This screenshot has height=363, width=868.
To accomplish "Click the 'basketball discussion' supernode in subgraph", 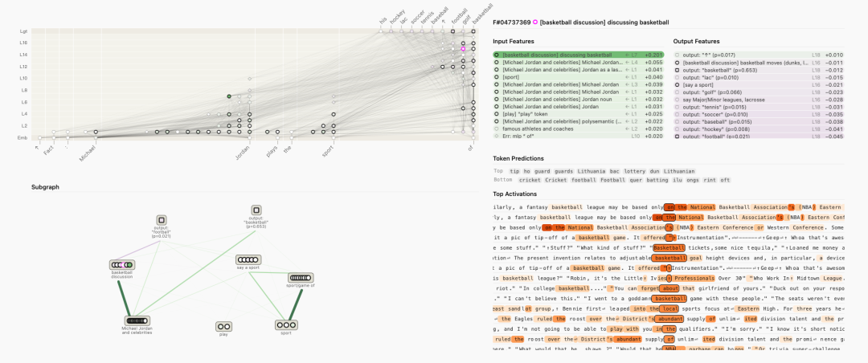I will [x=122, y=265].
